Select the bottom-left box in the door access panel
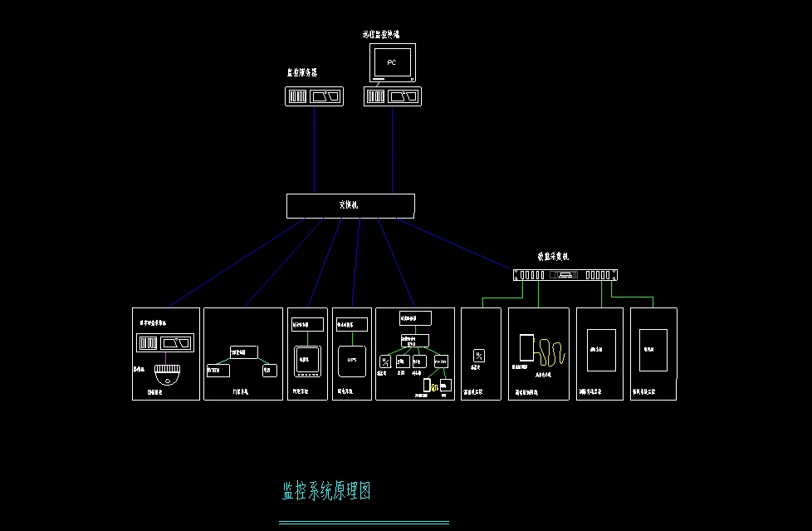The width and height of the screenshot is (812, 531). (218, 371)
